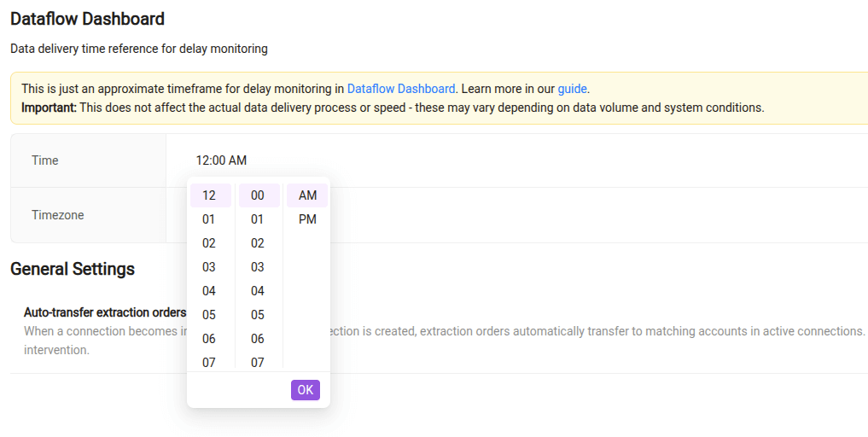The height and width of the screenshot is (437, 868).
Task: Pick minute 02 in minutes column
Action: [x=259, y=243]
